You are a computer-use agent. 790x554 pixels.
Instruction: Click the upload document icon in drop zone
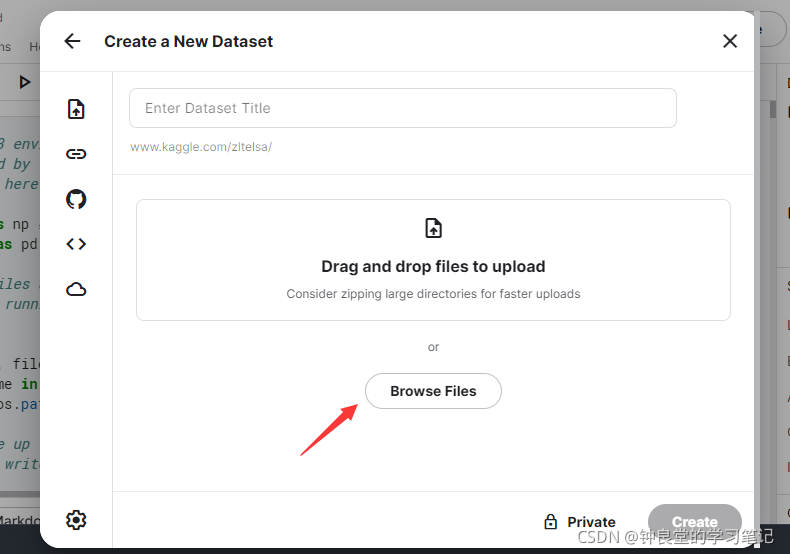click(433, 228)
